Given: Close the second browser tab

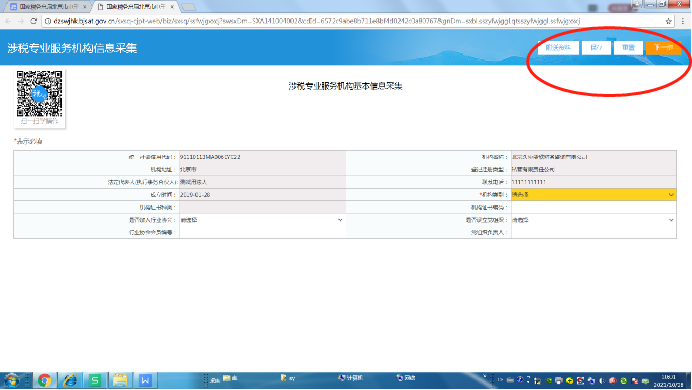Looking at the screenshot, I should [172, 7].
